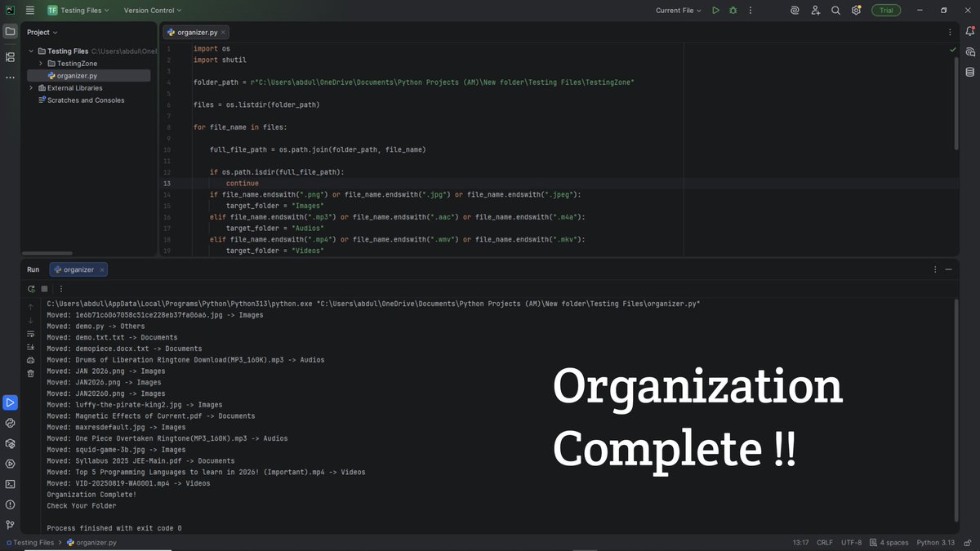Viewport: 980px width, 551px height.
Task: Toggle Project tool window folder icon
Action: click(x=10, y=32)
